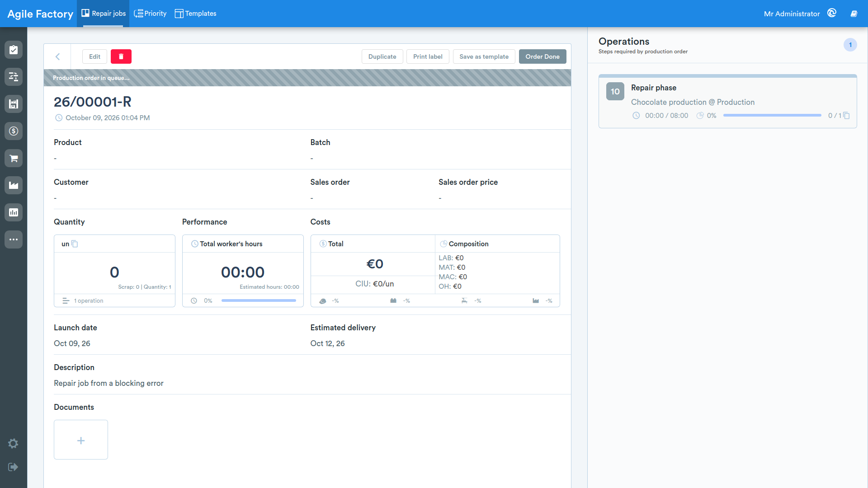Go back using the left chevron
This screenshot has height=488, width=868.
57,56
